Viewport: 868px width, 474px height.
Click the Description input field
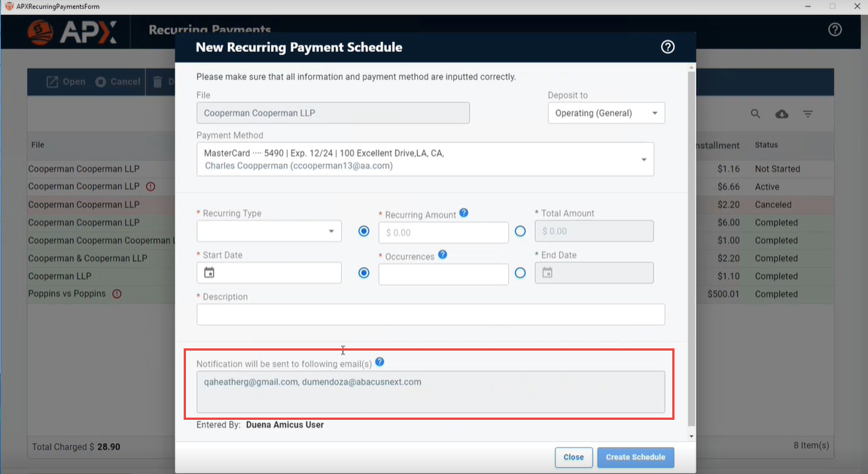430,314
